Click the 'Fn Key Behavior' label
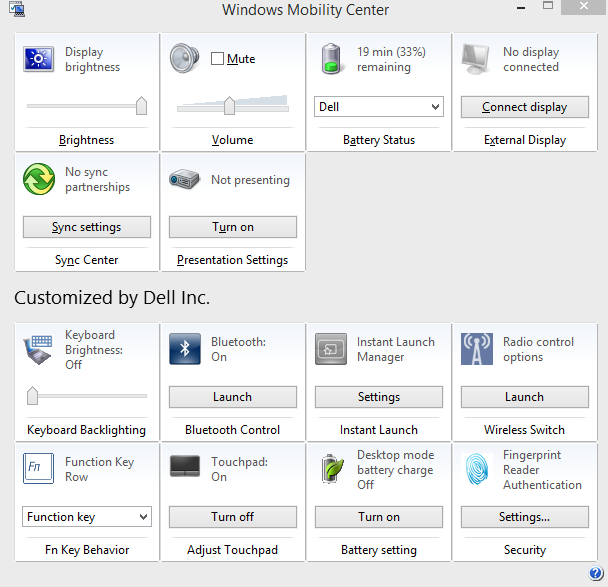This screenshot has width=608, height=587. [87, 550]
